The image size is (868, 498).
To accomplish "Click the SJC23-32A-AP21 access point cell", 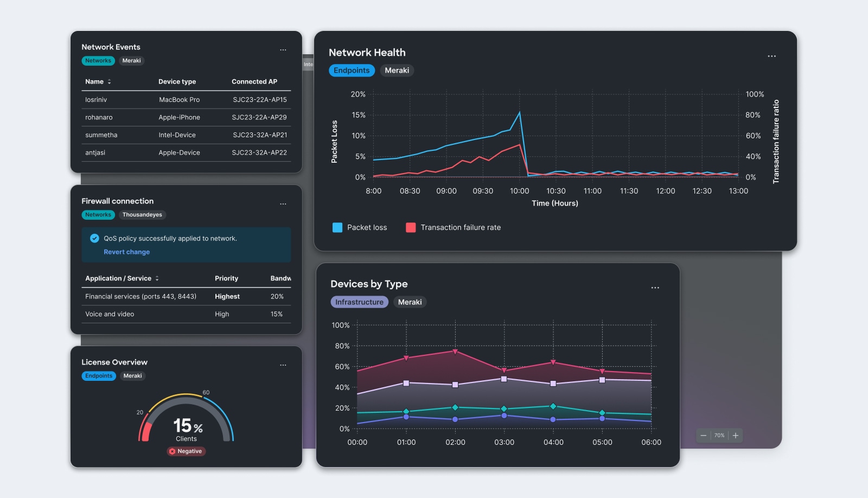I will pos(260,135).
